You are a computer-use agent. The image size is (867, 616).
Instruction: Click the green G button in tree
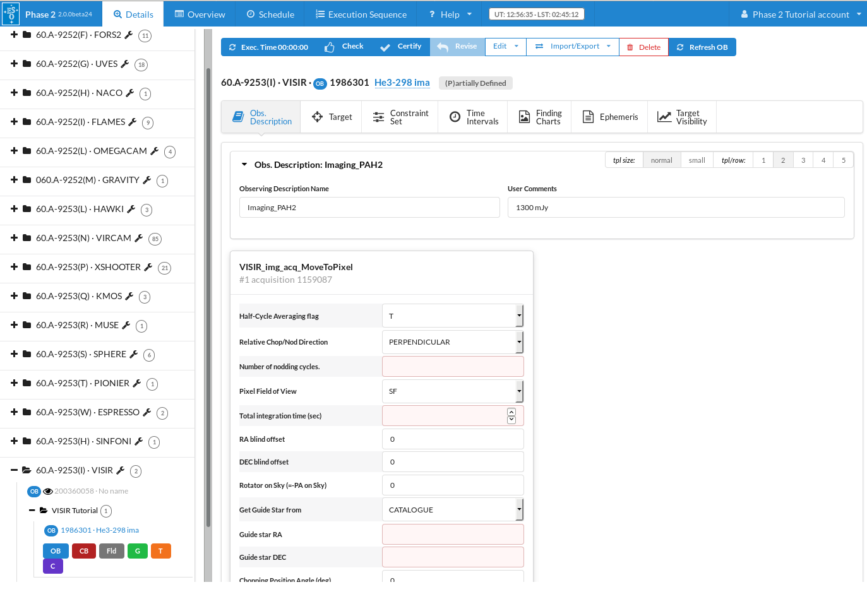[137, 551]
